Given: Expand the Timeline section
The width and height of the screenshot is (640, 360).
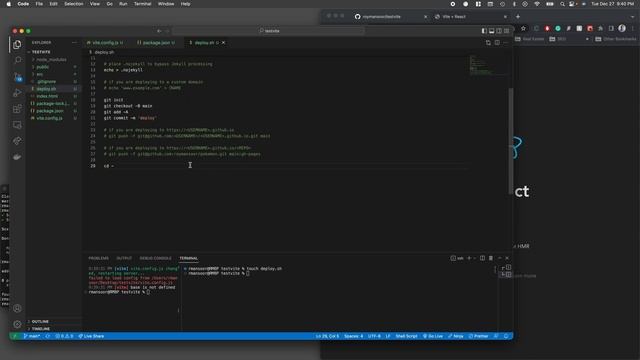Looking at the screenshot, I should coord(41,329).
